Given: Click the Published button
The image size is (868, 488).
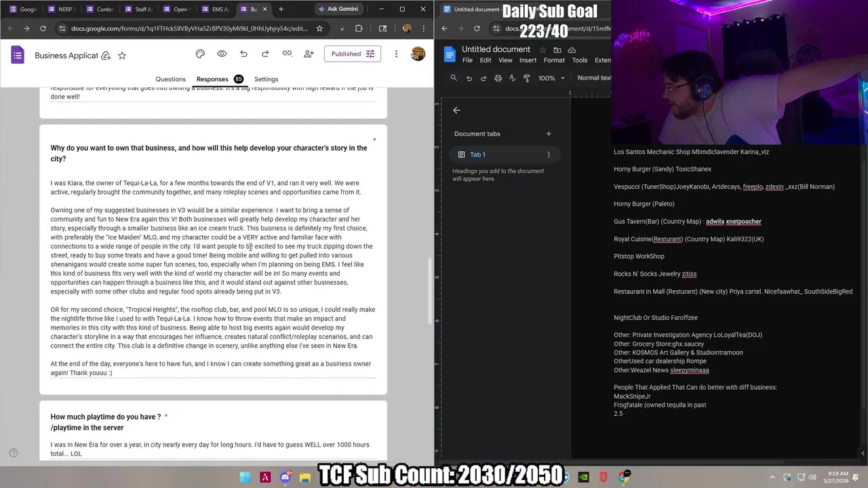Looking at the screenshot, I should click(352, 54).
